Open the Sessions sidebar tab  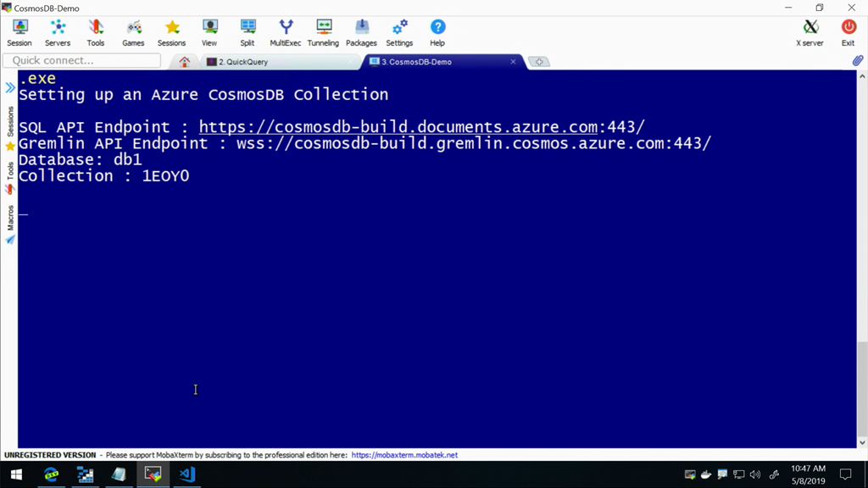pyautogui.click(x=10, y=122)
